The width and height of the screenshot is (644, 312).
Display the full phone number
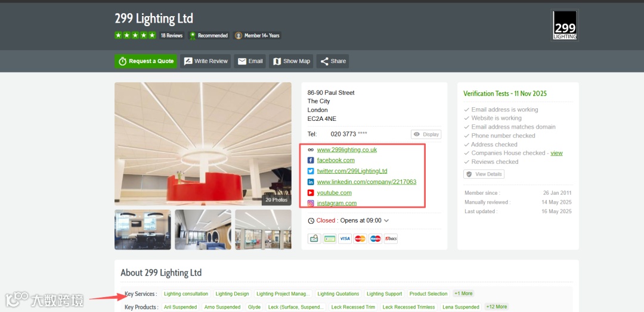[426, 134]
